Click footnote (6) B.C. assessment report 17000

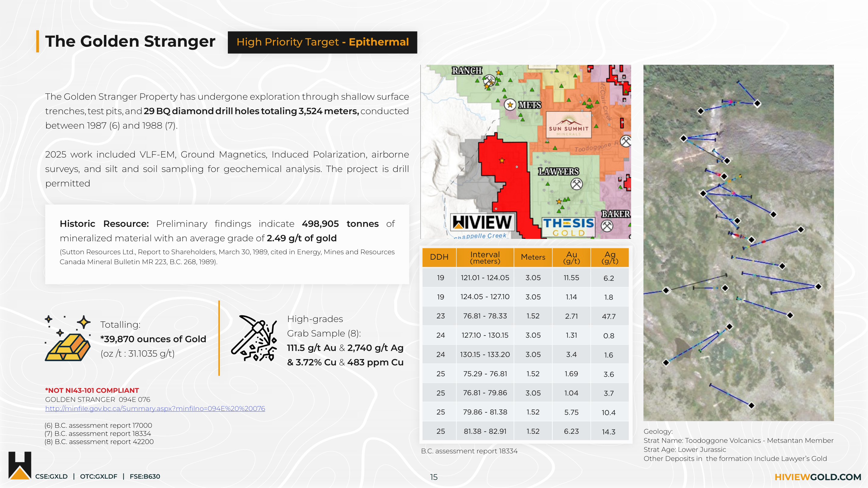[x=98, y=425]
